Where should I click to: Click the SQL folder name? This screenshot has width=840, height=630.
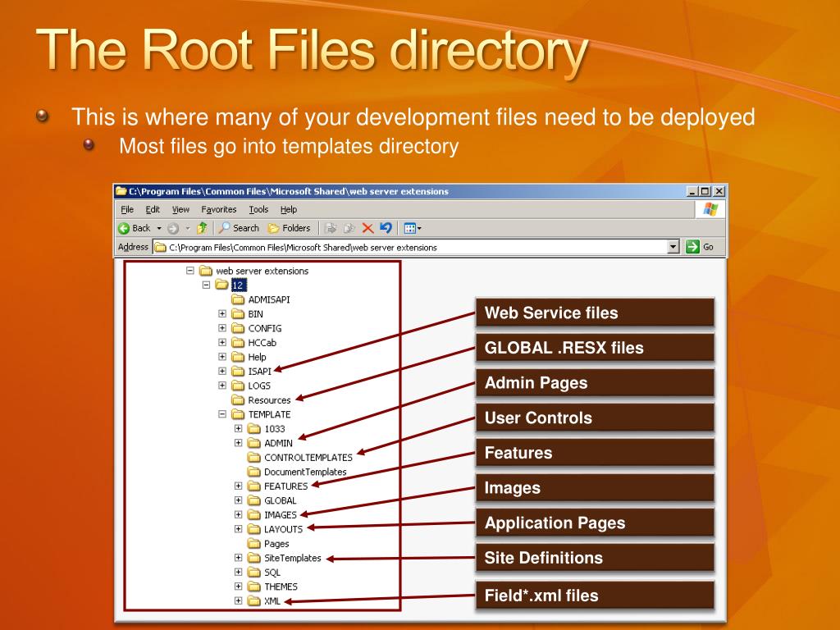(x=272, y=572)
